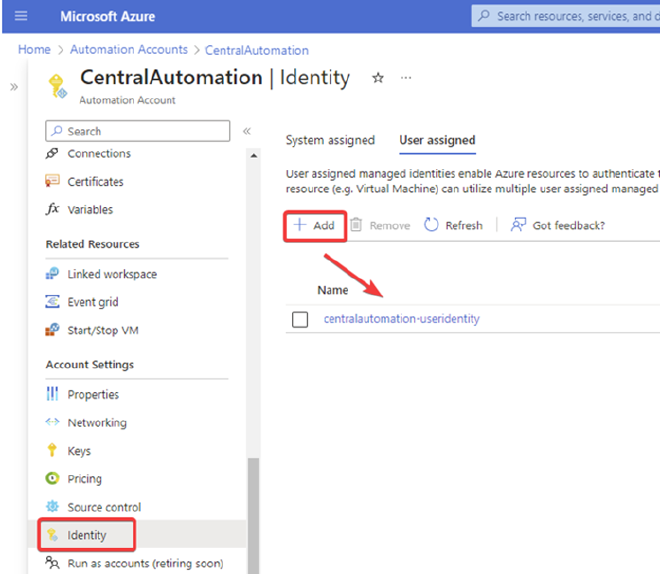This screenshot has width=660, height=574.
Task: Click the Networking arrows icon
Action: click(x=52, y=422)
